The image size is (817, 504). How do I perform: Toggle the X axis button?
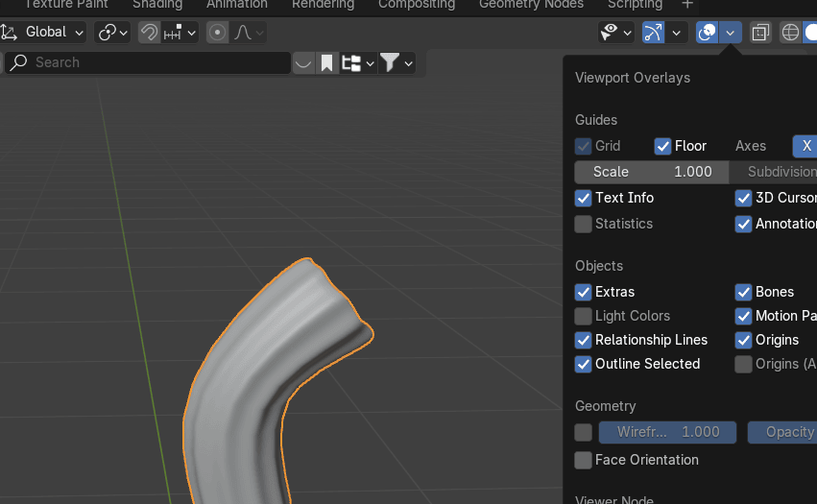(x=805, y=146)
